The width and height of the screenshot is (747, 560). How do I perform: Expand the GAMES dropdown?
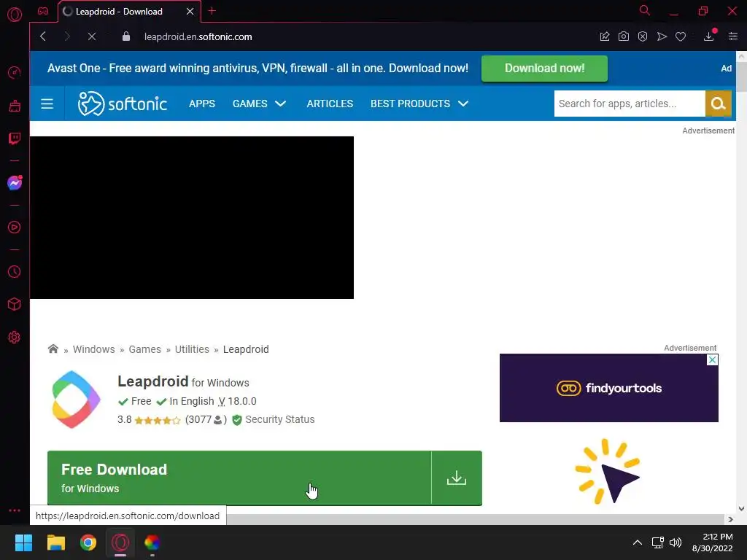point(259,104)
